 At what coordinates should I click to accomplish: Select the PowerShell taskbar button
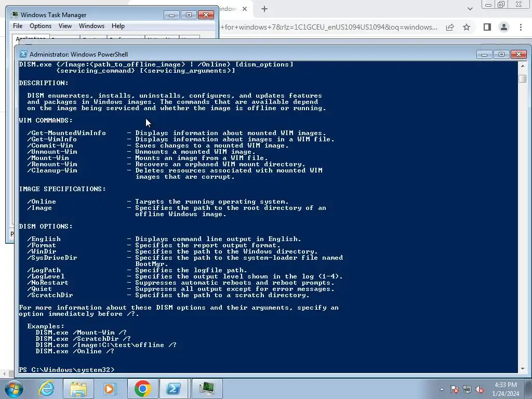174,389
